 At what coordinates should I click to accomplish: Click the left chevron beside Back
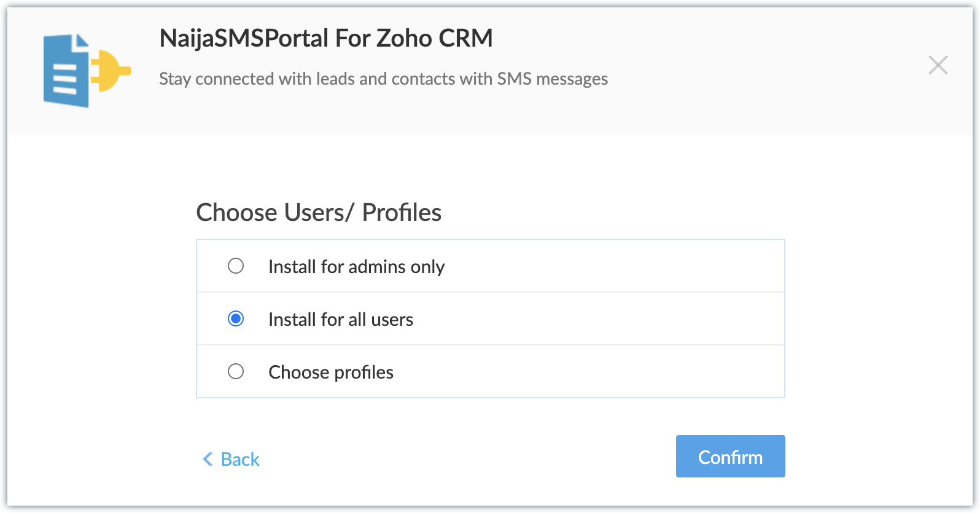[x=208, y=459]
